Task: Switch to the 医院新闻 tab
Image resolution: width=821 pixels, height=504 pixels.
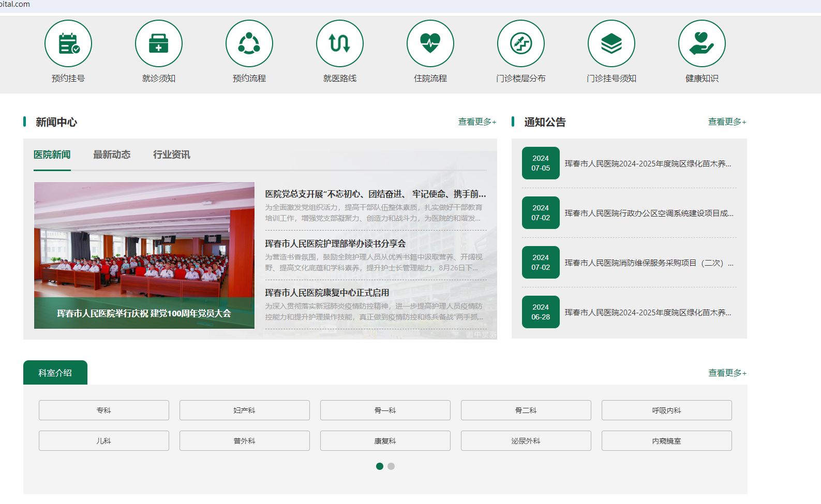Action: click(52, 155)
